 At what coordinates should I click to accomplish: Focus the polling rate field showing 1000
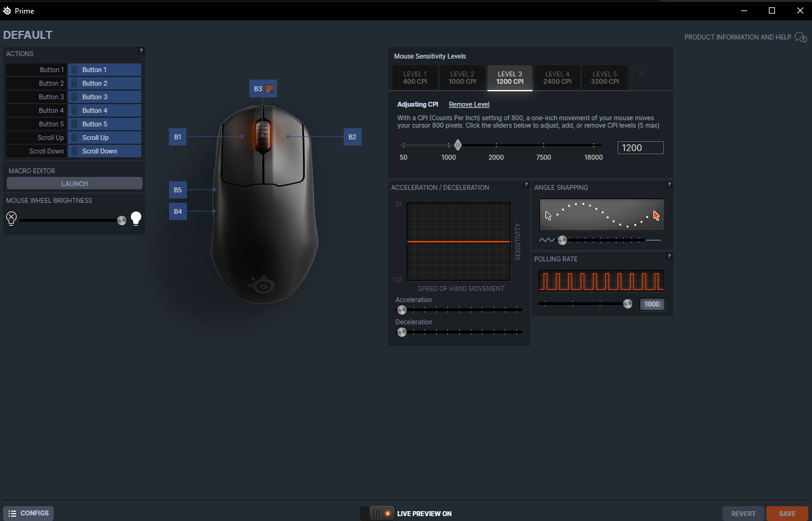click(x=652, y=304)
